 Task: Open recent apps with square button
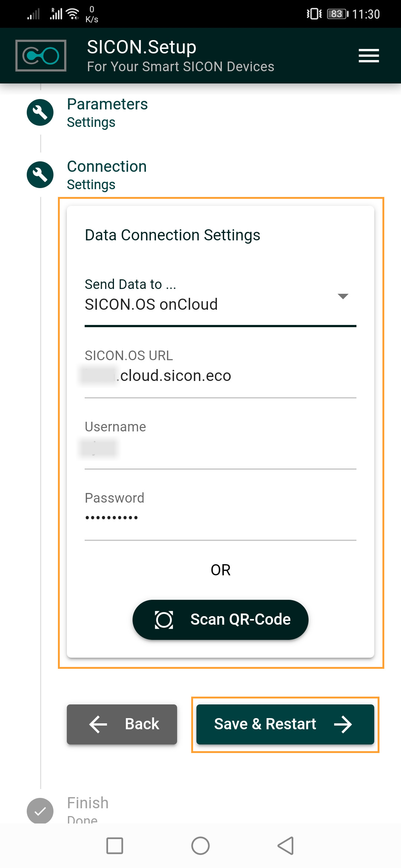point(115,846)
